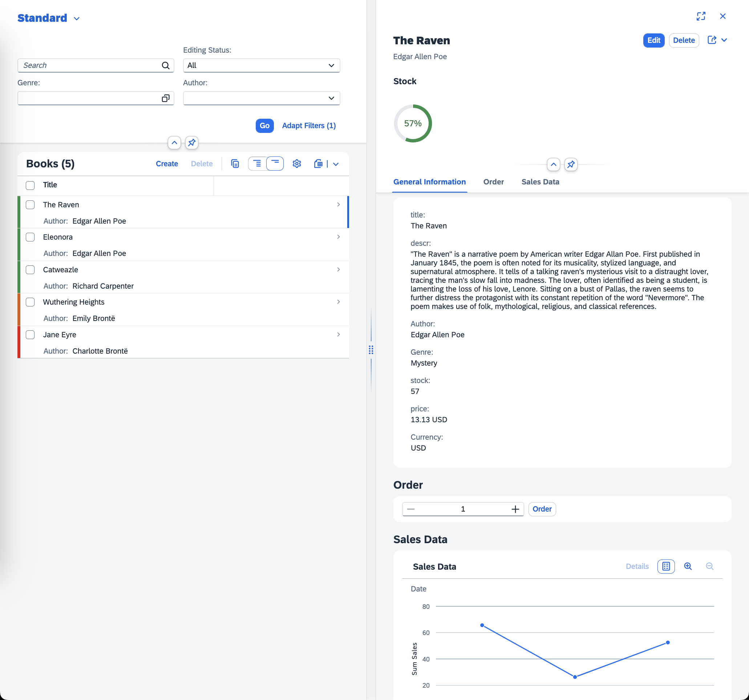Toggle the Sales Data chart legend

(666, 566)
